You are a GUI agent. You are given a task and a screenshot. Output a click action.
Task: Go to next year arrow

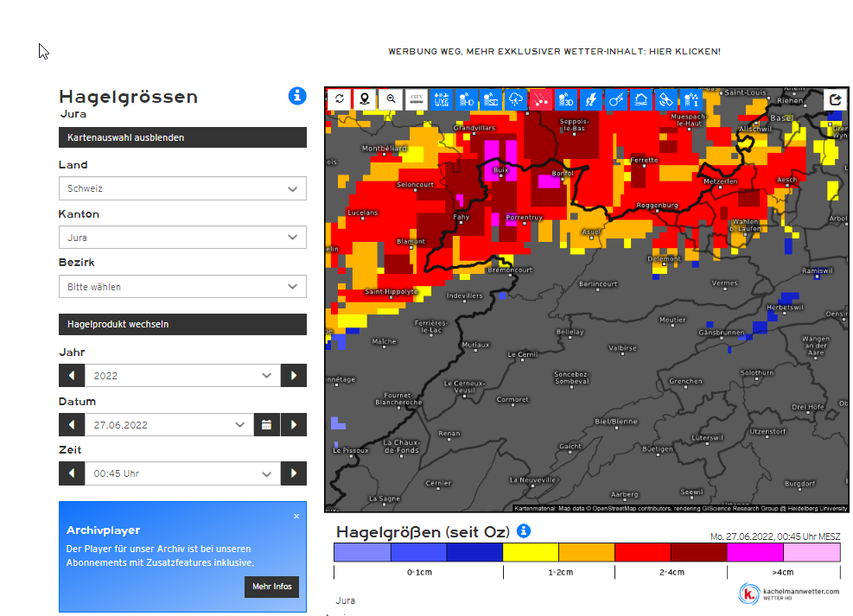point(294,376)
